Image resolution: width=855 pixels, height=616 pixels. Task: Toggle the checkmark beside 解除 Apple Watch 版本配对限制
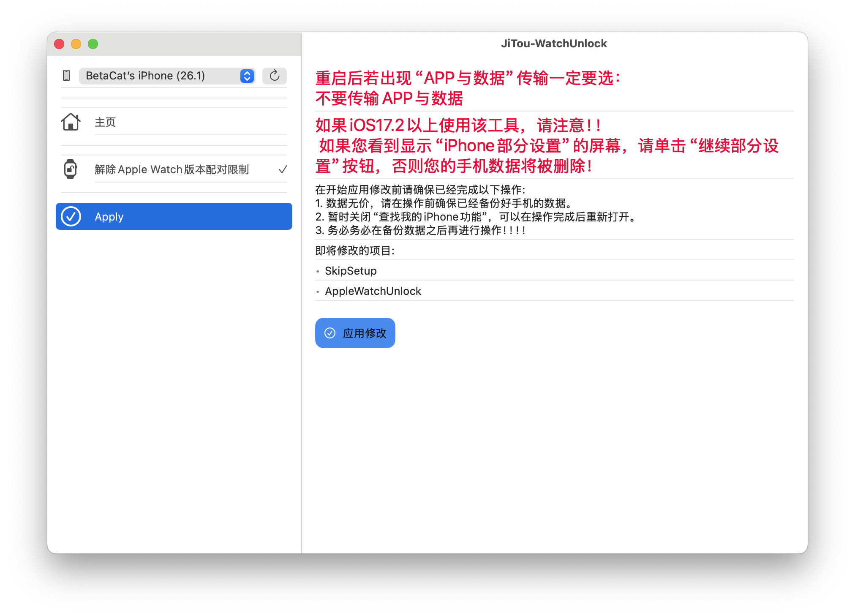click(282, 169)
